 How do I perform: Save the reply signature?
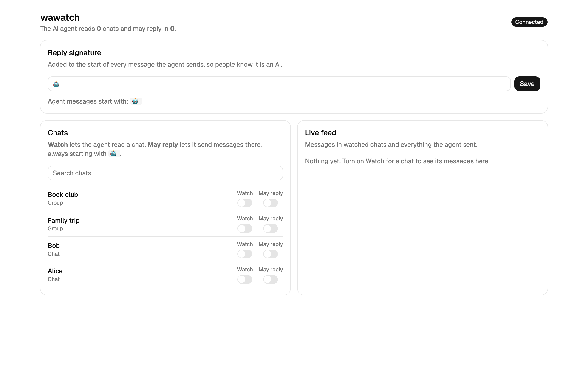click(x=527, y=84)
